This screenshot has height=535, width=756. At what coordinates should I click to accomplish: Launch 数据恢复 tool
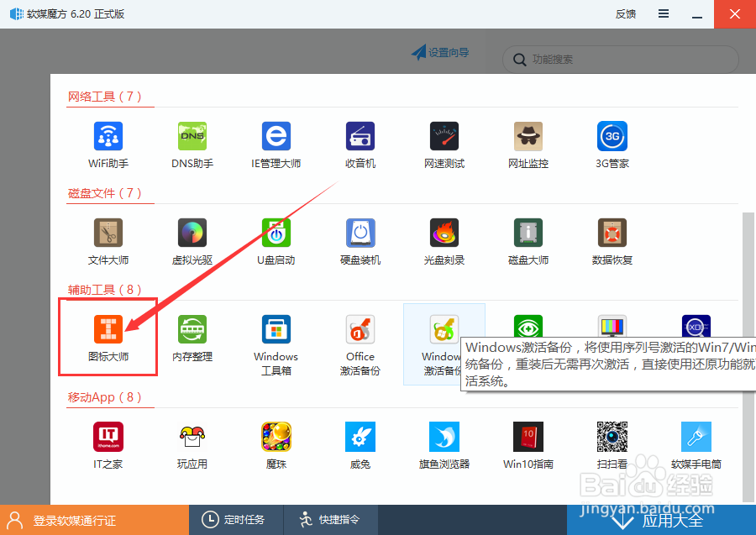tap(612, 242)
